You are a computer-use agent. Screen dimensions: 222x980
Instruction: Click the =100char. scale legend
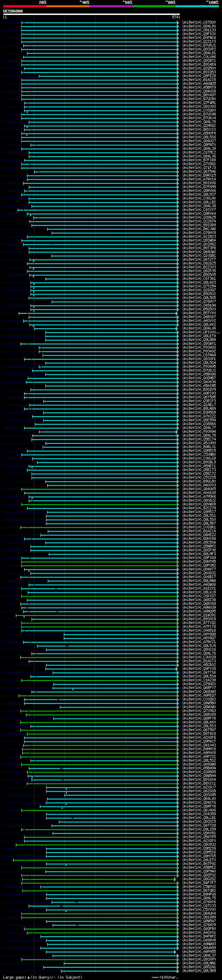(165, 977)
